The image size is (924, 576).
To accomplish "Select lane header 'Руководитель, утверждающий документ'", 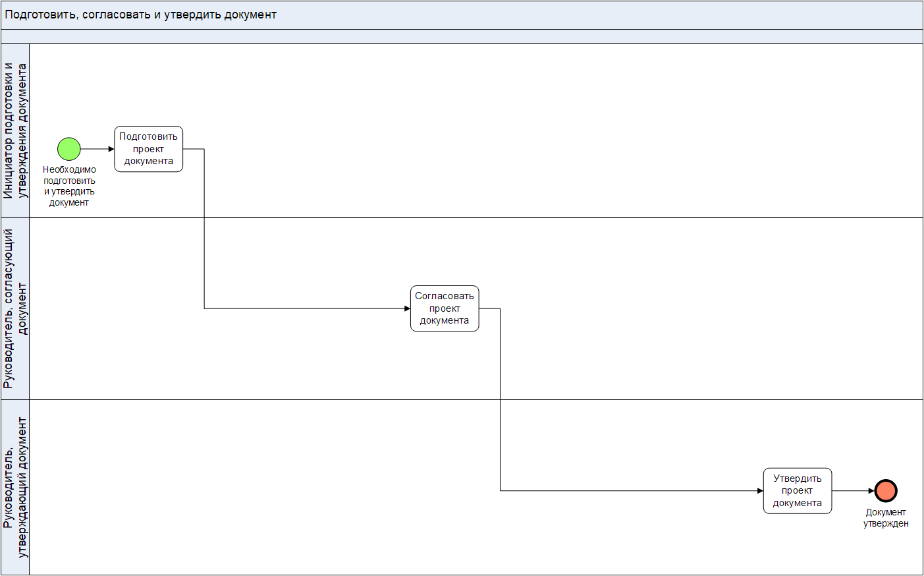I will click(x=15, y=488).
